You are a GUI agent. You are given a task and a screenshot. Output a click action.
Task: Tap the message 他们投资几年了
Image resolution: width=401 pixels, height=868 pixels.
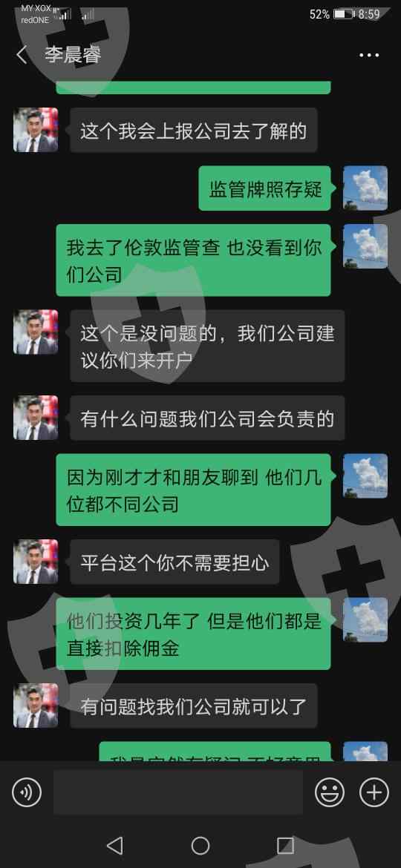[x=193, y=634]
